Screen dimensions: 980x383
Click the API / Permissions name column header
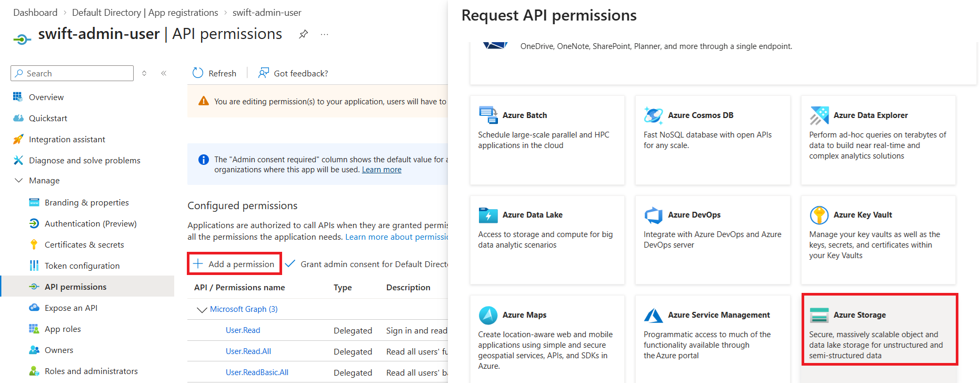239,288
